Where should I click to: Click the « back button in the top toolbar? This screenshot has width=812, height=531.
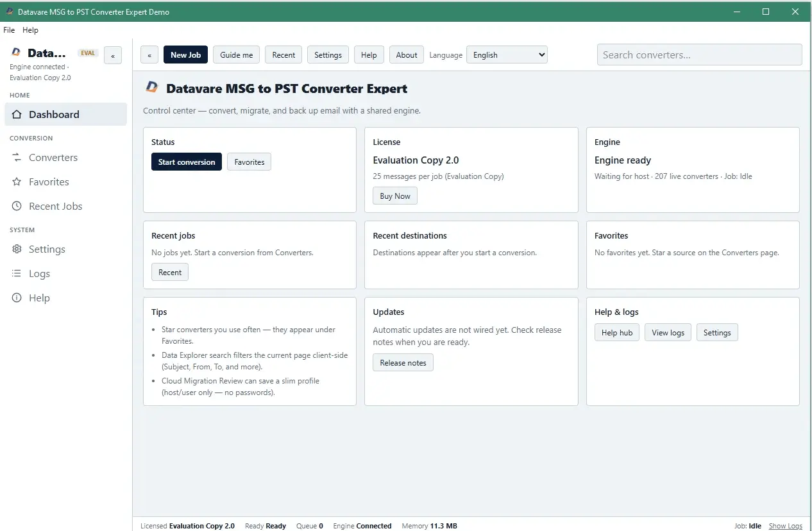pyautogui.click(x=149, y=55)
